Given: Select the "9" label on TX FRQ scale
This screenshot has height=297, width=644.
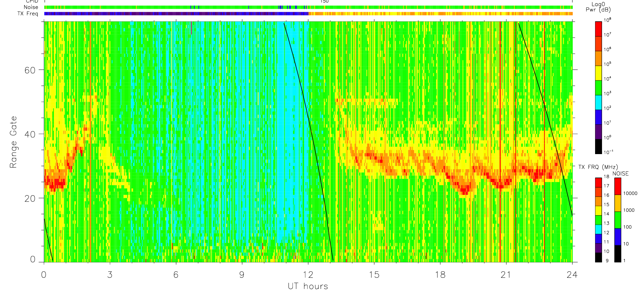Looking at the screenshot, I should (x=607, y=261).
